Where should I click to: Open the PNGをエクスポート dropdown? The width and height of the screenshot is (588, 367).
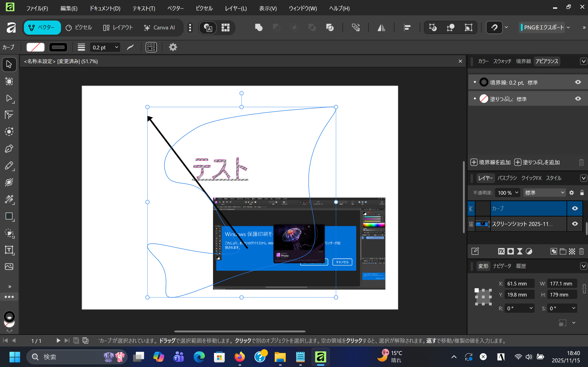569,27
